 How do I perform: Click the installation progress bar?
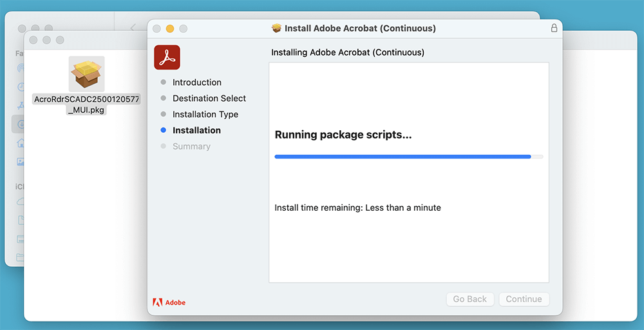point(409,157)
